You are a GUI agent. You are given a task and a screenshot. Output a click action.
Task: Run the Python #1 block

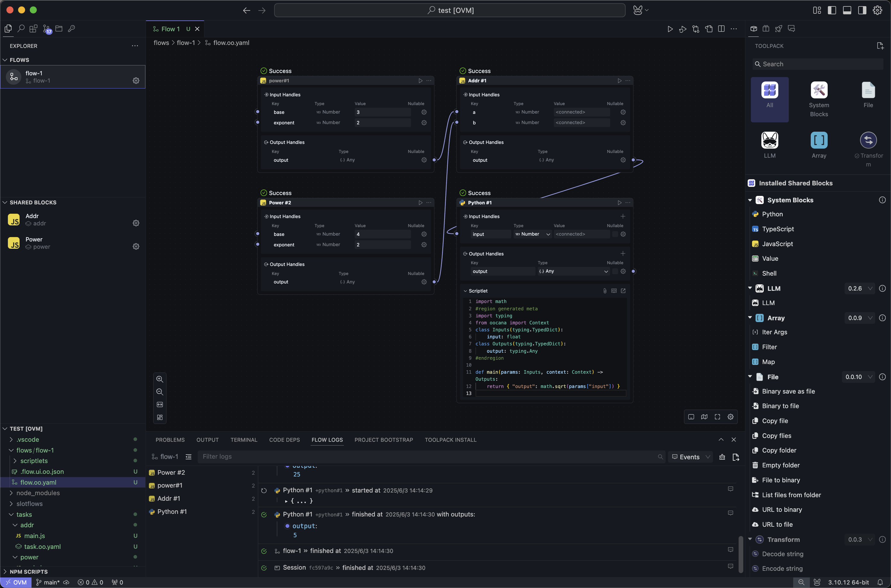(619, 203)
